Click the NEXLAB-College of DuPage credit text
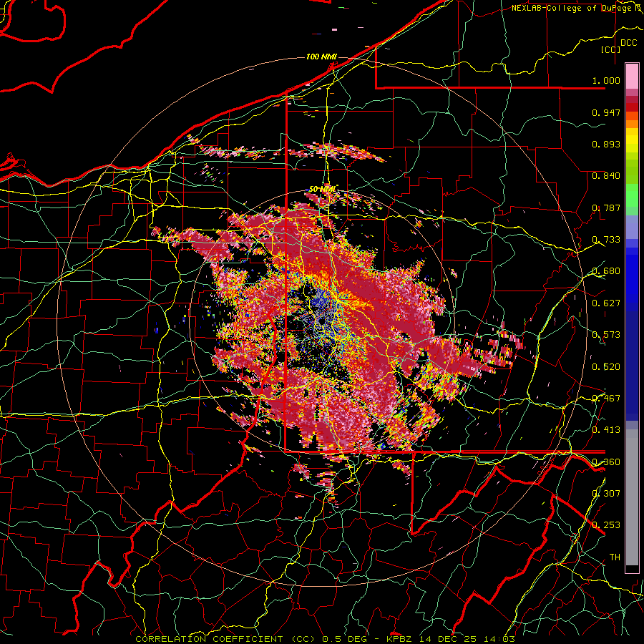 point(573,8)
